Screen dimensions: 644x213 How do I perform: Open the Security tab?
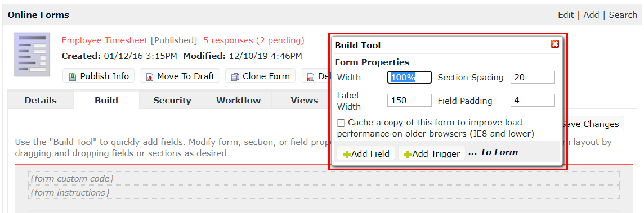[172, 100]
